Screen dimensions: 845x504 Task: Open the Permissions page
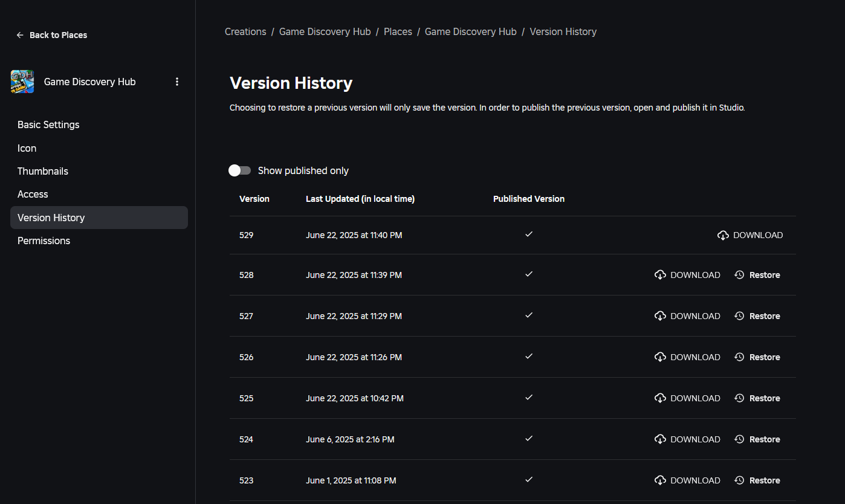[x=99, y=241]
